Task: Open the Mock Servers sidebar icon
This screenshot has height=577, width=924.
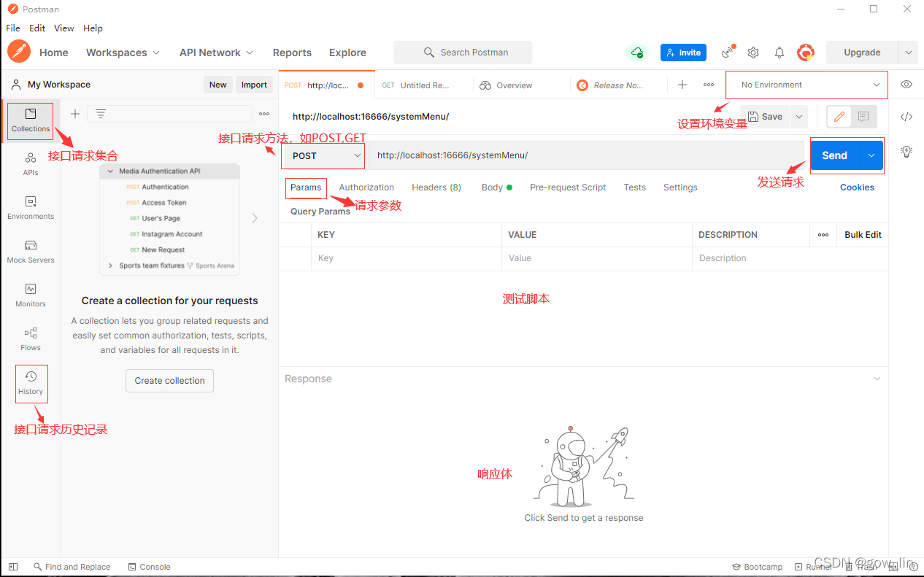Action: coord(31,251)
